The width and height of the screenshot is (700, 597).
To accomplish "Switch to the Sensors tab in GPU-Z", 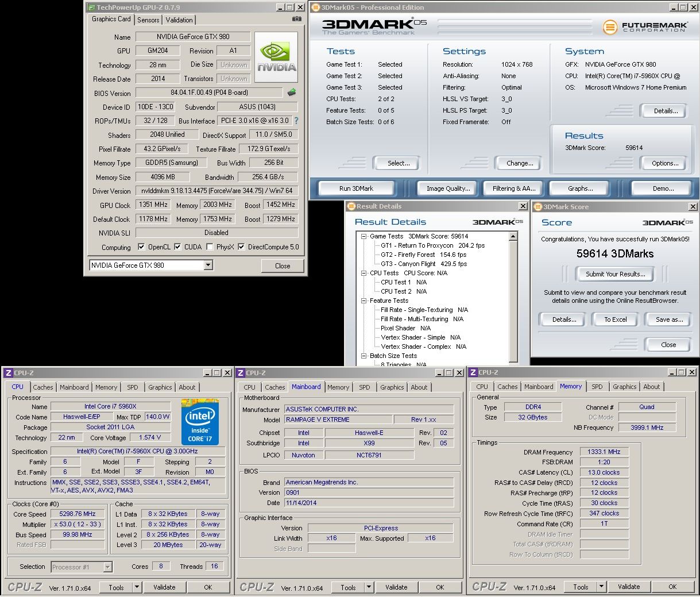I will tap(148, 20).
